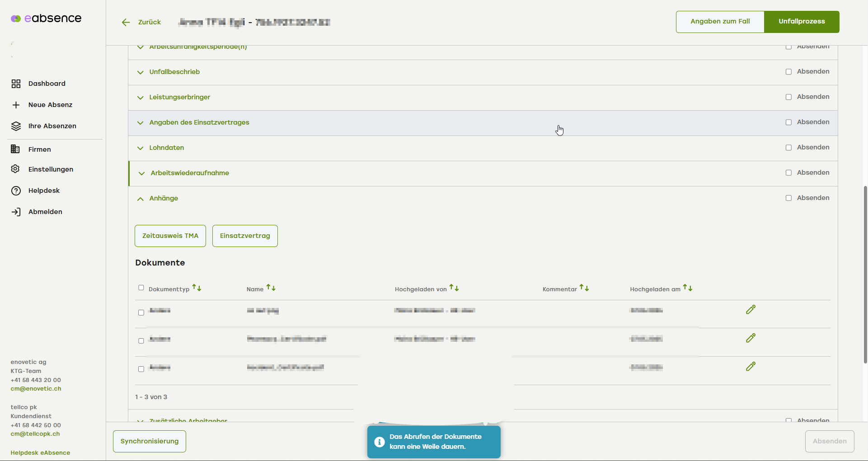Expand Angaben des Einsatzvertrages section

141,123
